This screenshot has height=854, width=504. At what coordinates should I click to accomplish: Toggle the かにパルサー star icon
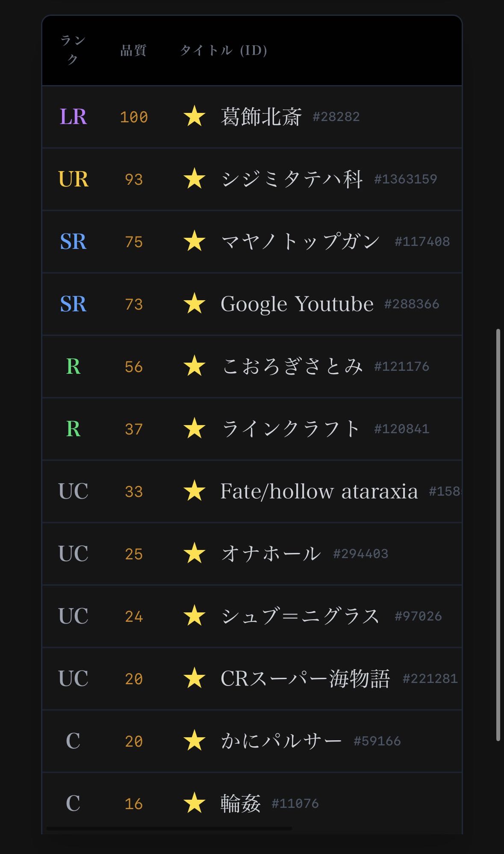[195, 741]
